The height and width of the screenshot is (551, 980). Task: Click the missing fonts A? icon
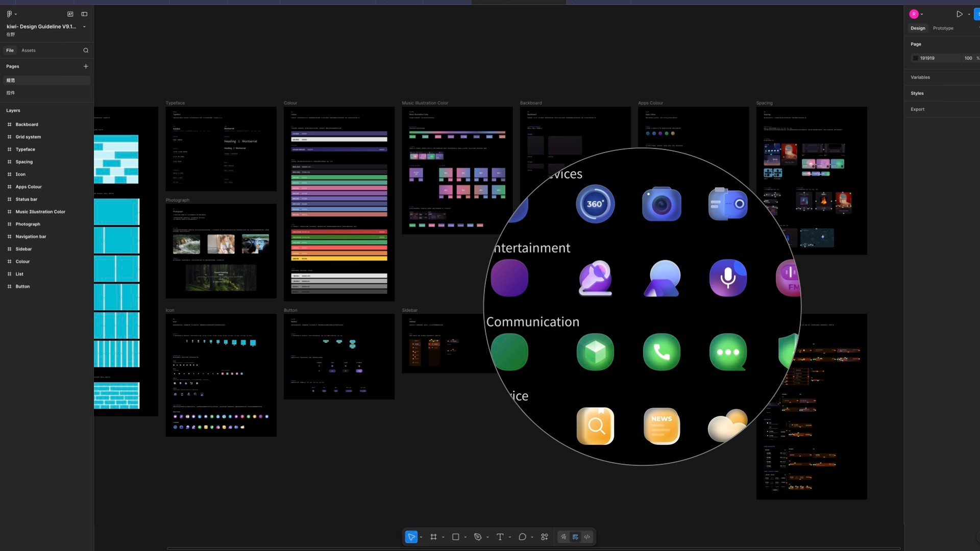(70, 14)
